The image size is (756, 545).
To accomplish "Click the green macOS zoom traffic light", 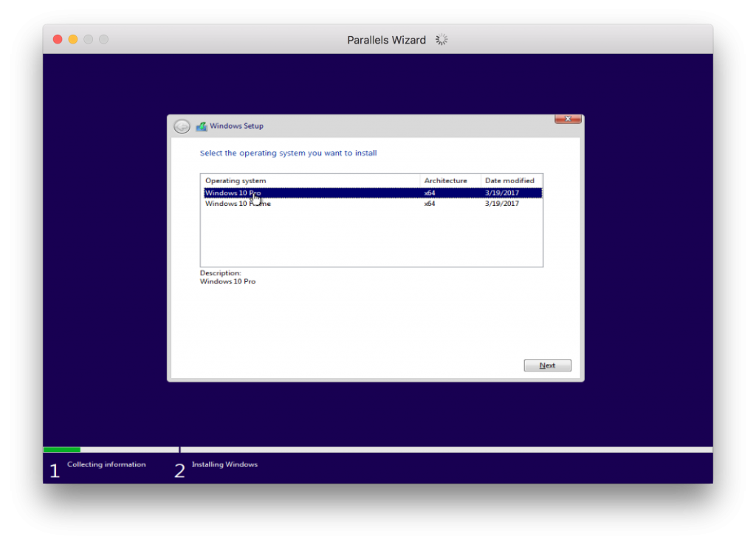I will (x=88, y=39).
